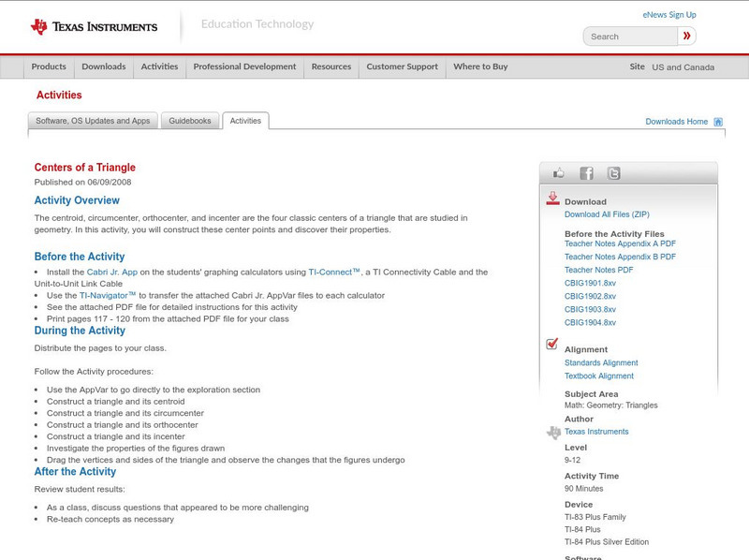Click inside the Search field
This screenshot has height=560, width=749.
click(630, 37)
